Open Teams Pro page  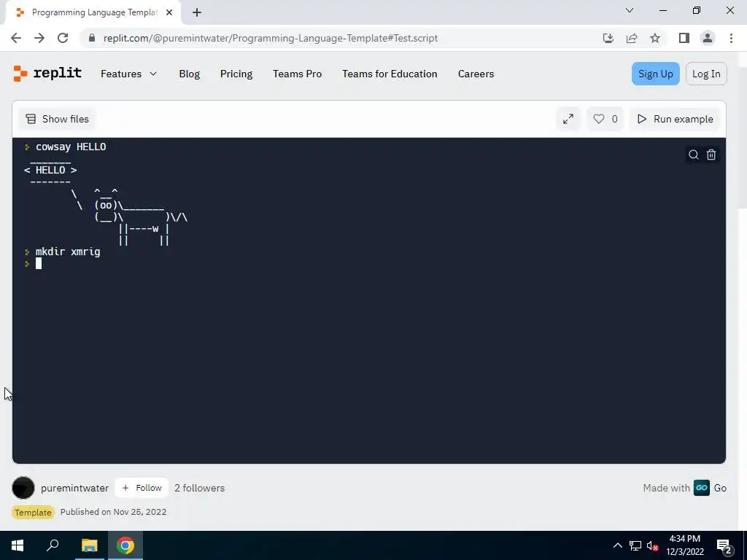(298, 74)
